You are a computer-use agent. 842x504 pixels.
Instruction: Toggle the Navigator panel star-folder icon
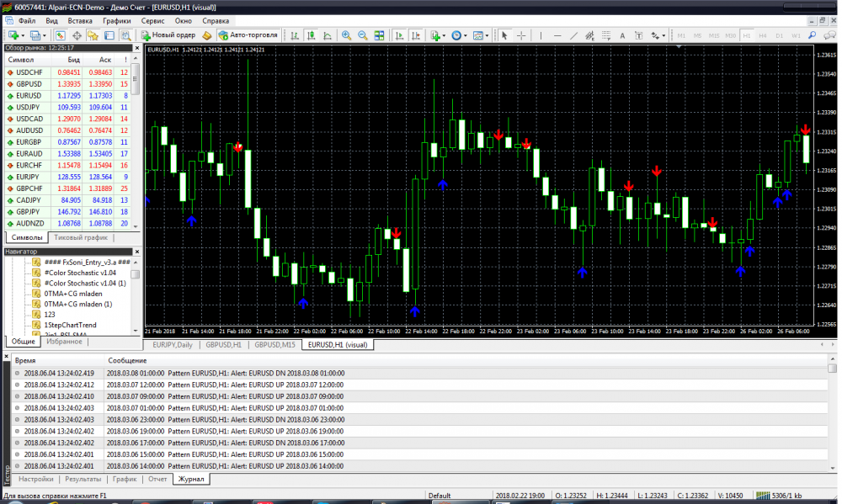click(93, 35)
